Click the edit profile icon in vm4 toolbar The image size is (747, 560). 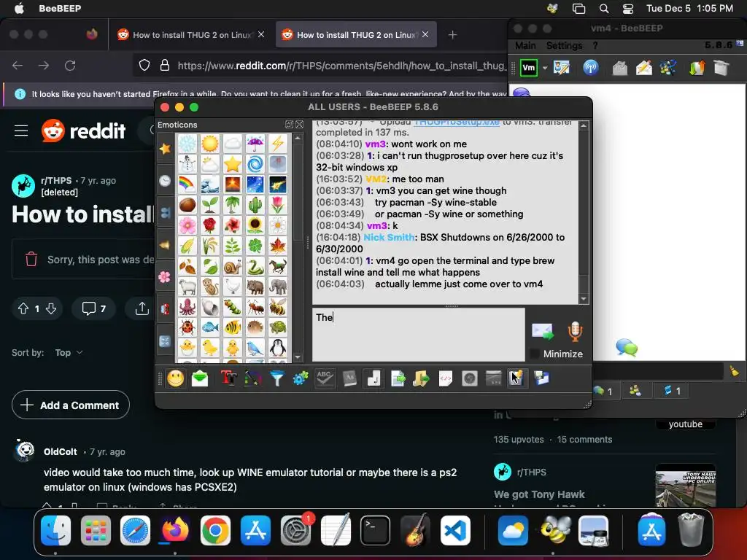tap(562, 68)
